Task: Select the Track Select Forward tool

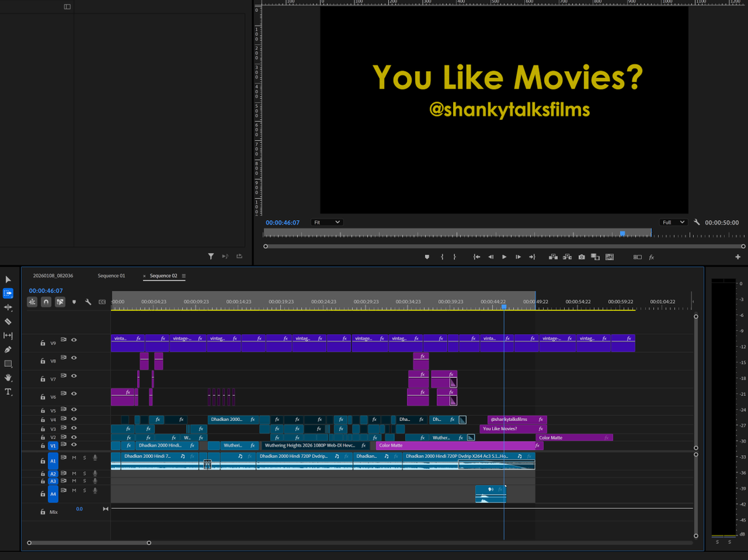Action: (x=8, y=293)
